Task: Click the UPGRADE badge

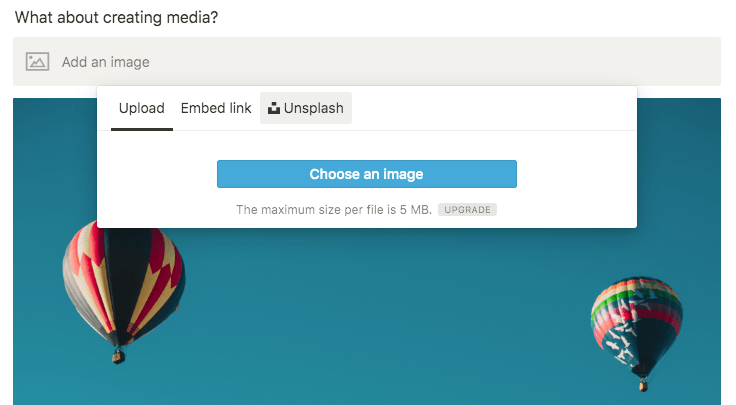Action: [x=468, y=210]
